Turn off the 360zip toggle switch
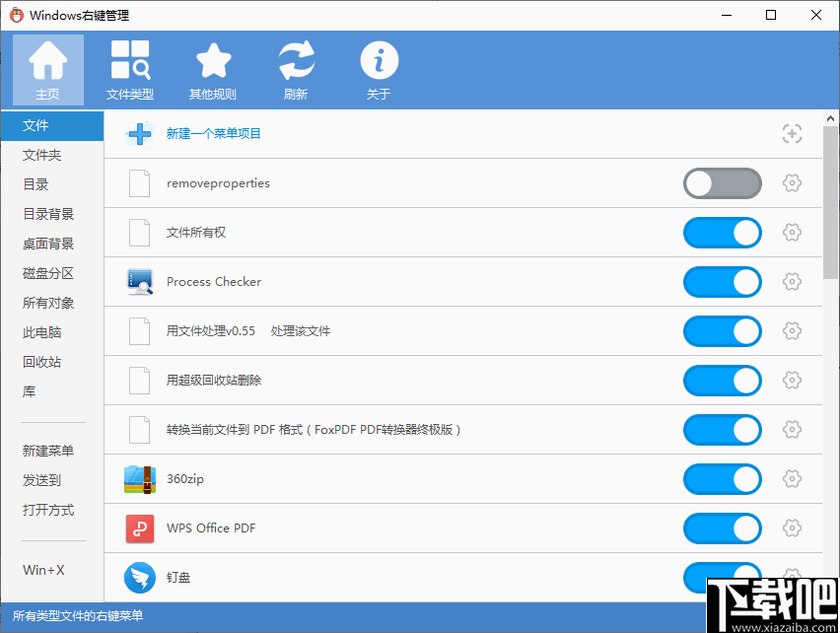 [723, 479]
